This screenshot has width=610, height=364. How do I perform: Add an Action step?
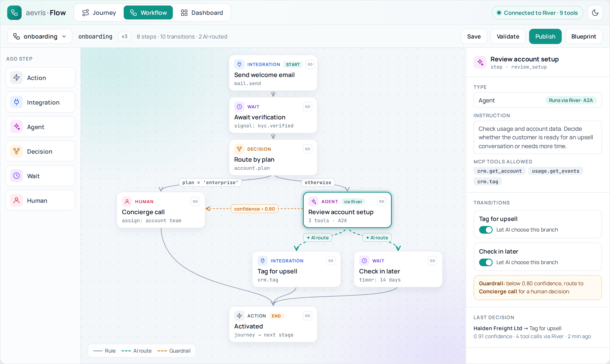point(40,78)
